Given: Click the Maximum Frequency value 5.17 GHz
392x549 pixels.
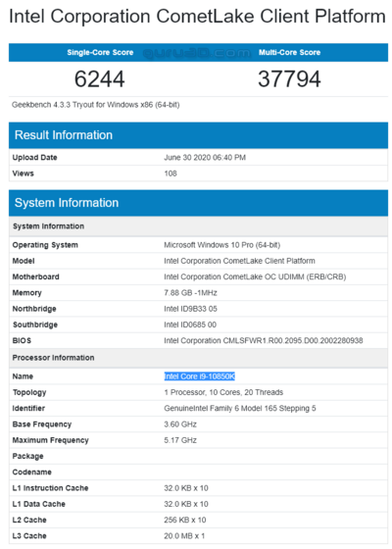Looking at the screenshot, I should click(x=180, y=440).
